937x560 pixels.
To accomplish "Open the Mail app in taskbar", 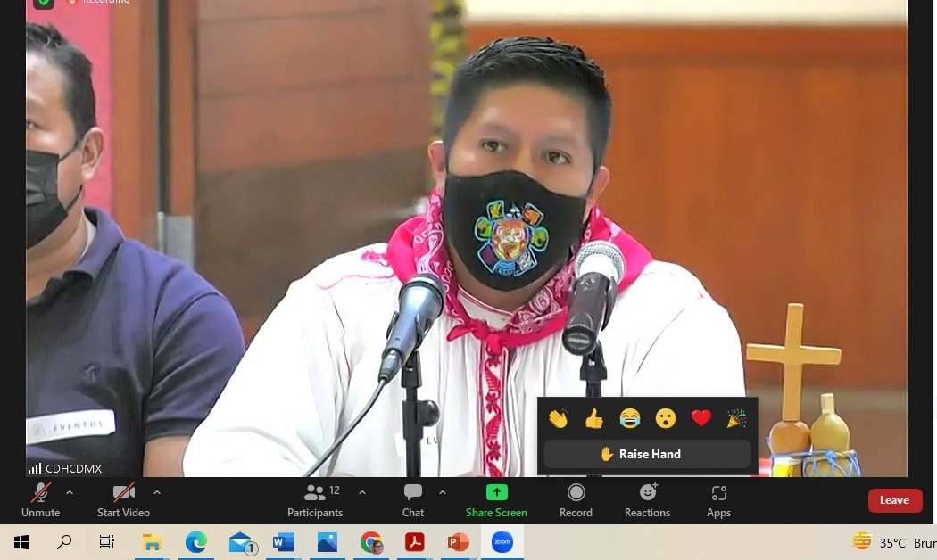I will click(x=242, y=542).
